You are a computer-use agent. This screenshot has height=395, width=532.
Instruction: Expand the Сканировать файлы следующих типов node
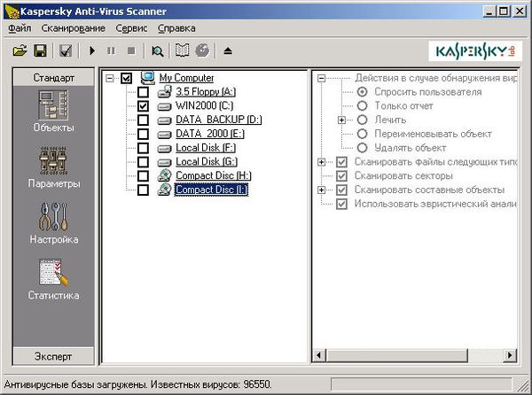(x=321, y=162)
